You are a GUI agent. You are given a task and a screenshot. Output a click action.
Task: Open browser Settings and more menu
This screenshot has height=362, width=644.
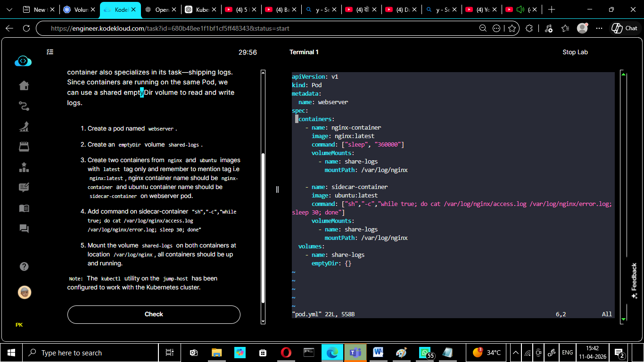(x=599, y=28)
